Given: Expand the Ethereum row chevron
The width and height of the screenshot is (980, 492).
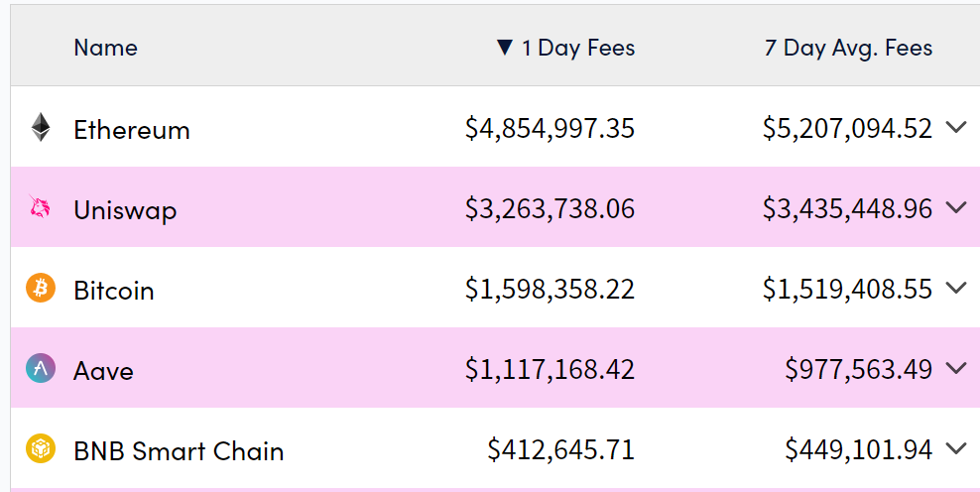Looking at the screenshot, I should (956, 128).
